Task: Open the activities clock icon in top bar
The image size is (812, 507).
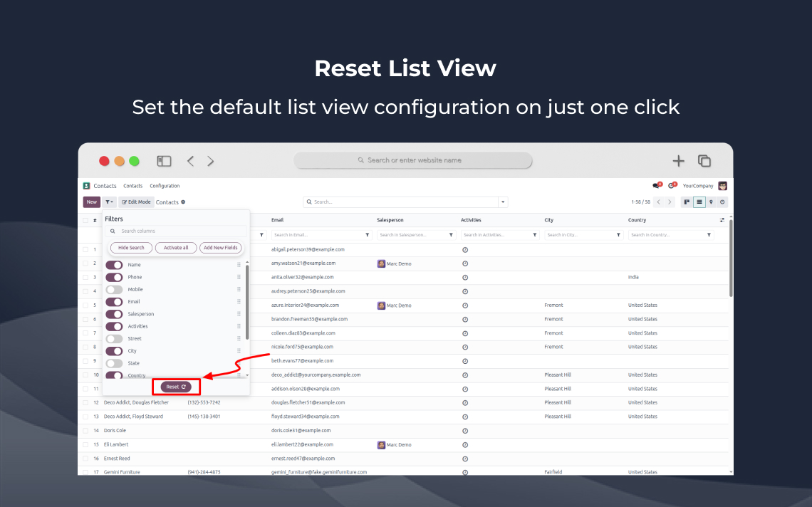Action: pos(672,185)
